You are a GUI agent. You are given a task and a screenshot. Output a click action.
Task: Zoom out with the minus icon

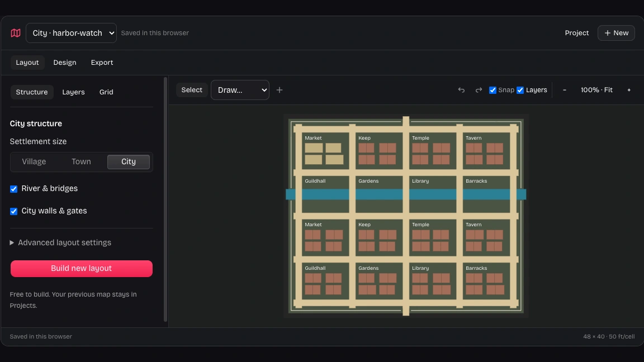(x=564, y=90)
